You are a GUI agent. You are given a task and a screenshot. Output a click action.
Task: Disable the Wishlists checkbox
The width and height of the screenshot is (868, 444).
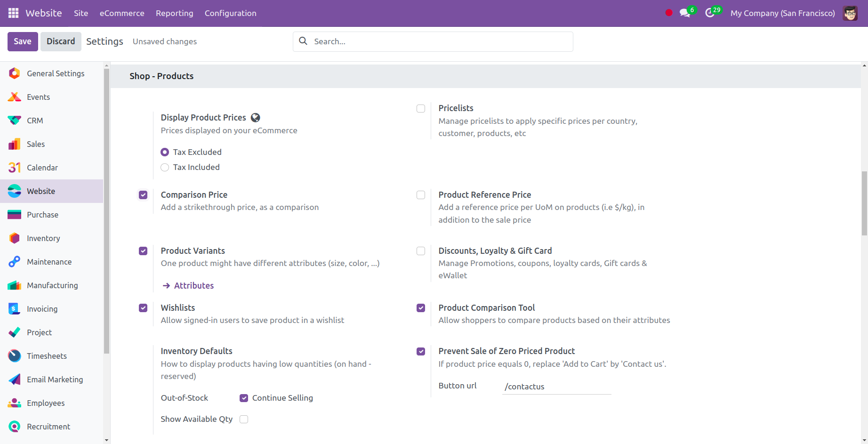(x=143, y=307)
